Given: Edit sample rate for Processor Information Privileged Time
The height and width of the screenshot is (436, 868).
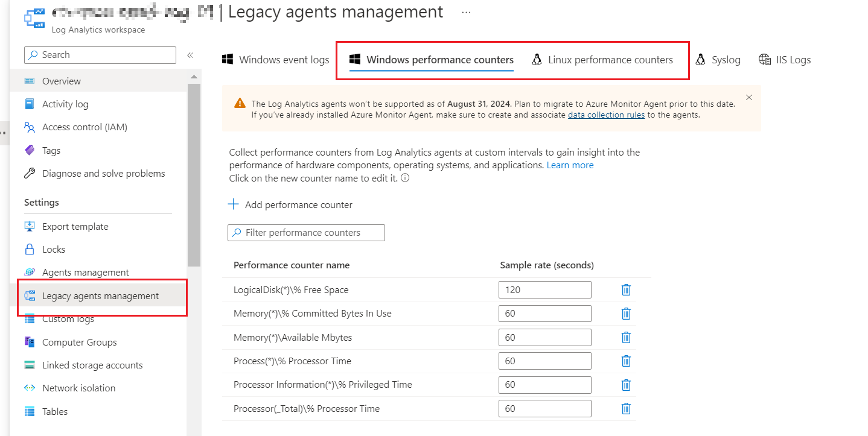Looking at the screenshot, I should [x=545, y=385].
